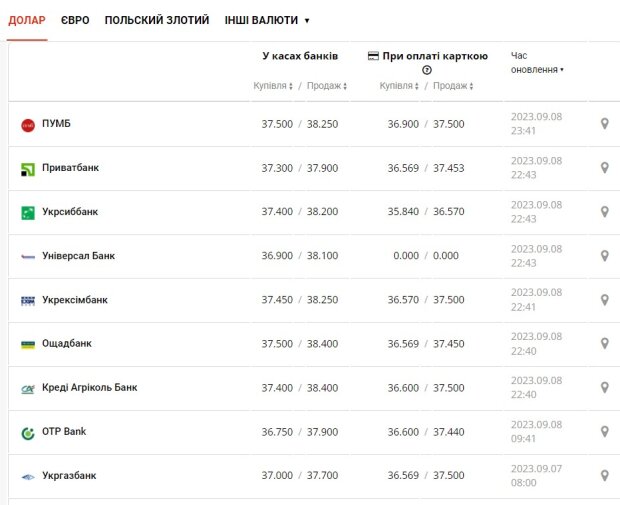Switch to the ЄВРО tab
This screenshot has height=505, width=620.
pos(75,20)
